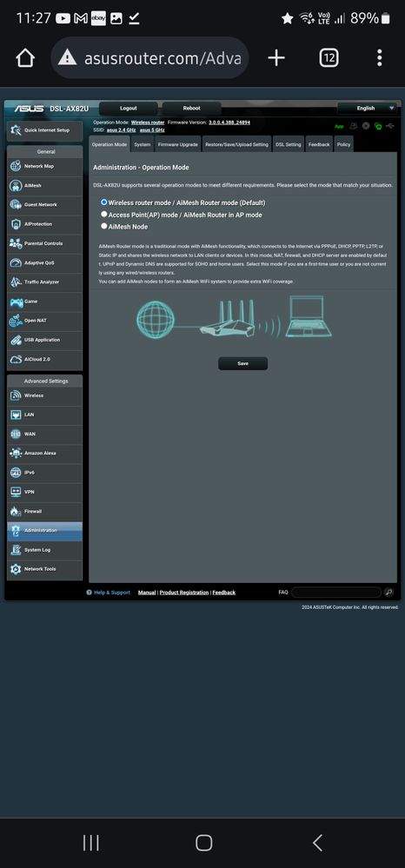The width and height of the screenshot is (405, 868).
Task: Open the footer Feedback link
Action: (224, 593)
